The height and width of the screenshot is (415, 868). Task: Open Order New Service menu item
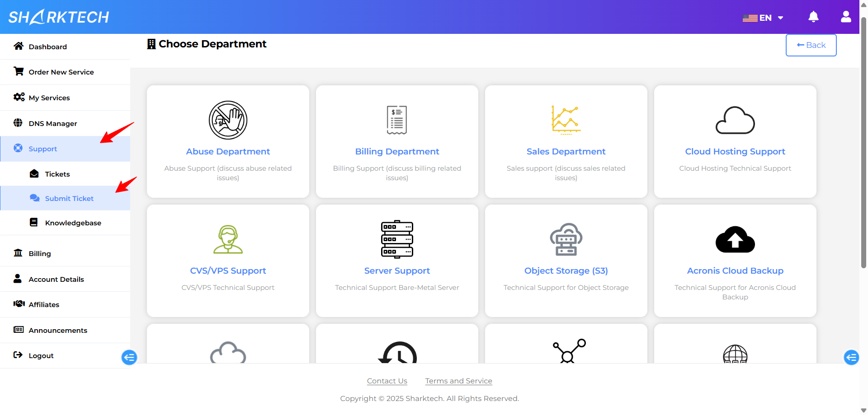pos(65,72)
